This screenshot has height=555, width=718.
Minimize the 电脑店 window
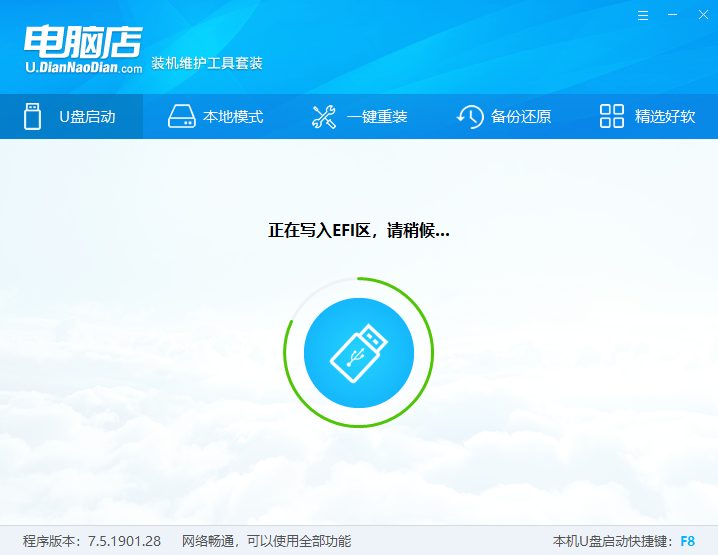[x=670, y=17]
